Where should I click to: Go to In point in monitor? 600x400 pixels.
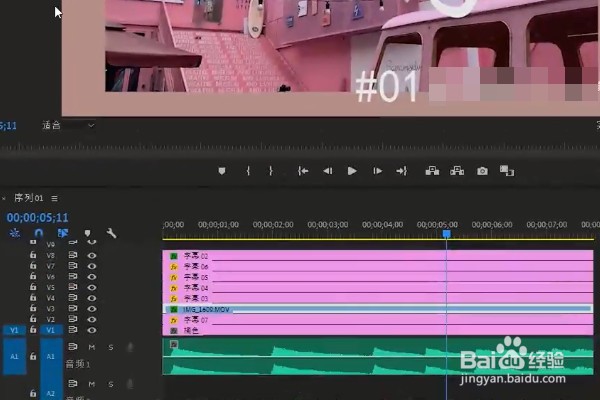tap(303, 171)
